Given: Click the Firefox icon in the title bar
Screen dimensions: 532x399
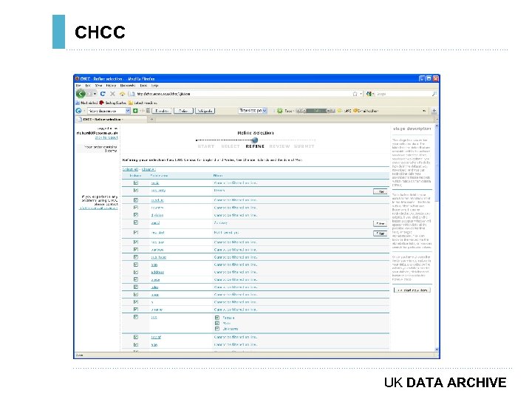Looking at the screenshot, I should pos(77,79).
